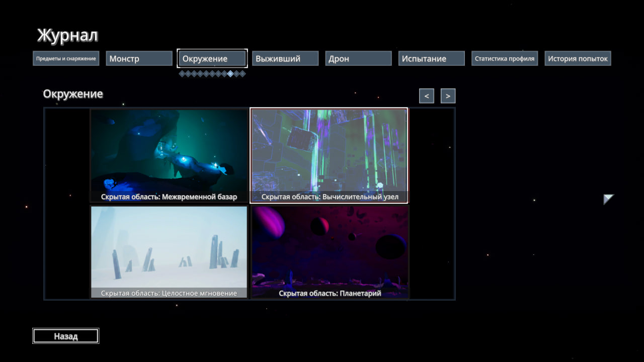Click the Назад button
644x362 pixels.
click(x=66, y=336)
